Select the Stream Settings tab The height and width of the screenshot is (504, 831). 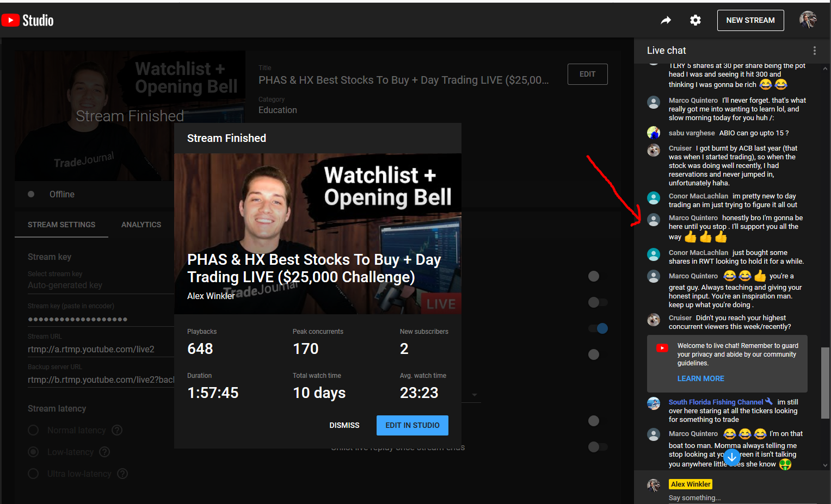point(61,225)
